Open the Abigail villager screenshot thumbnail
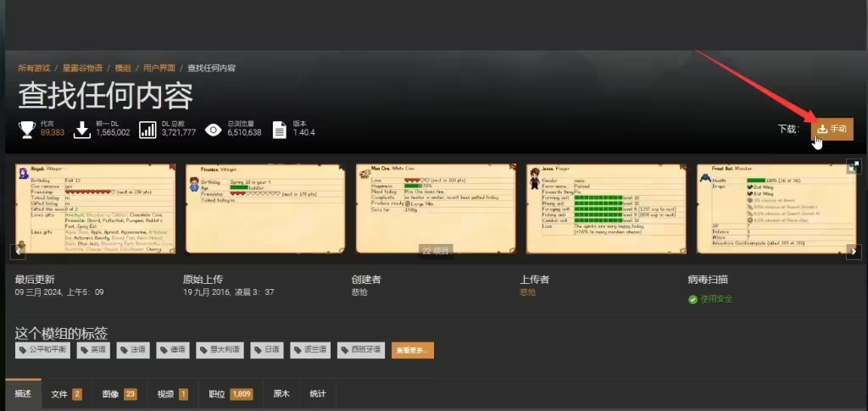 click(95, 208)
